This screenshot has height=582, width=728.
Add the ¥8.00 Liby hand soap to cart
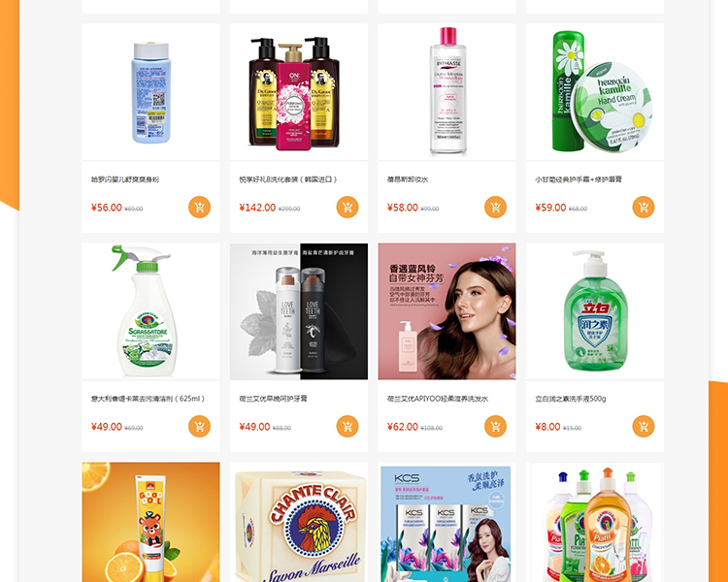644,426
